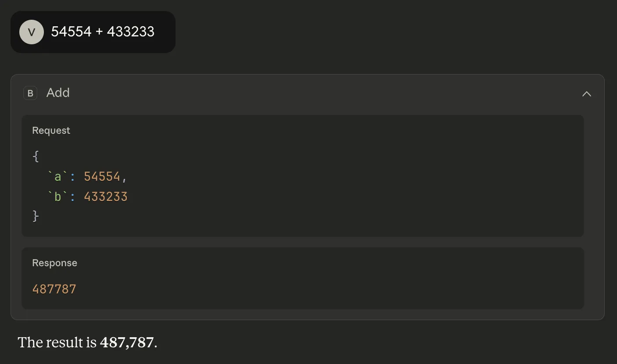Click the words "The result is"

(x=57, y=343)
